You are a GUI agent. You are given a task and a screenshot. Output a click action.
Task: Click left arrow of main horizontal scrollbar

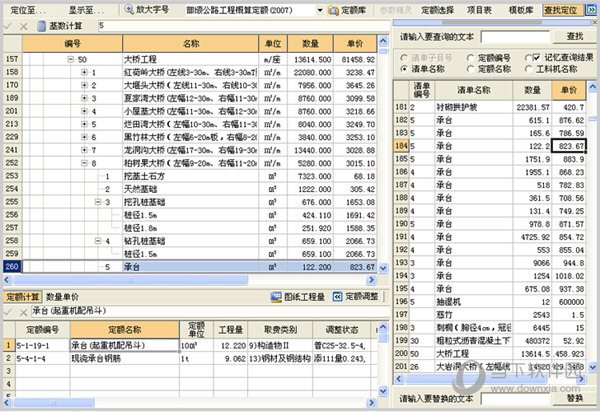pos(7,280)
